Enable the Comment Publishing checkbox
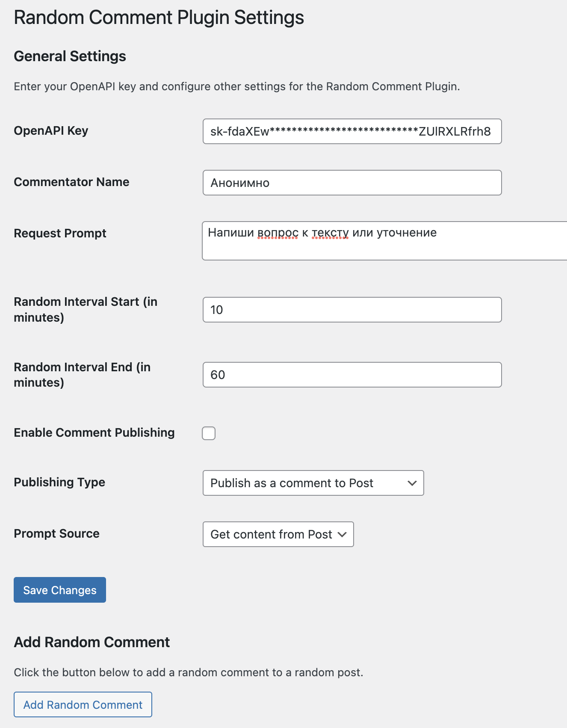The image size is (567, 728). 209,433
